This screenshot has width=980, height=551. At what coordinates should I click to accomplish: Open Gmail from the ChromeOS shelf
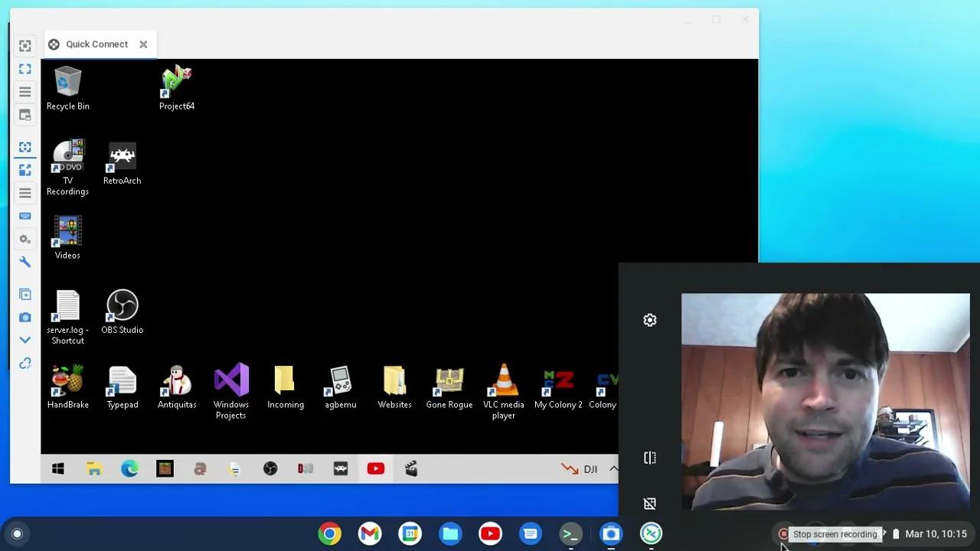(x=370, y=534)
